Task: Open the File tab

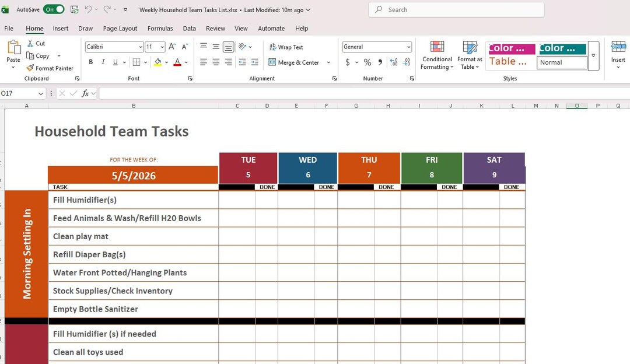Action: (x=9, y=29)
